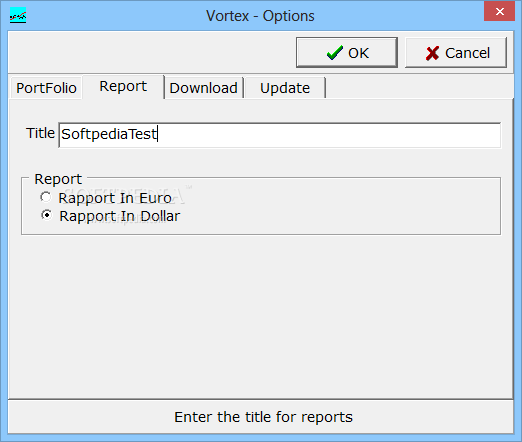
Task: Click the Vortex app icon in title bar
Action: pyautogui.click(x=18, y=16)
